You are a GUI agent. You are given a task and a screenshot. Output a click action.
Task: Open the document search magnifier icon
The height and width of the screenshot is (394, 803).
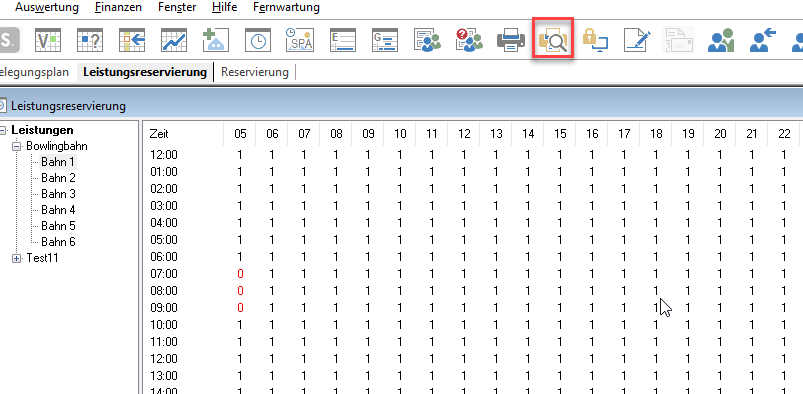click(553, 40)
